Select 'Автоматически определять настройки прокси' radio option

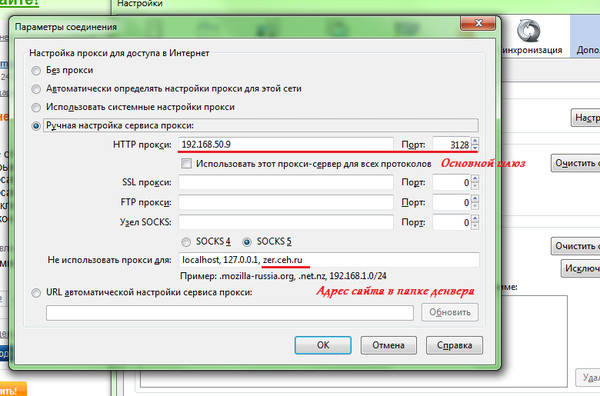36,89
